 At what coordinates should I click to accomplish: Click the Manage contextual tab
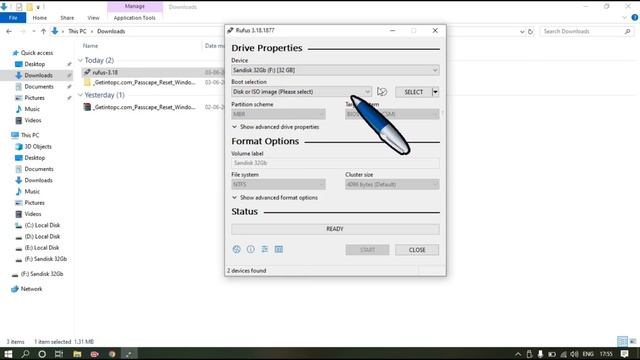[135, 7]
